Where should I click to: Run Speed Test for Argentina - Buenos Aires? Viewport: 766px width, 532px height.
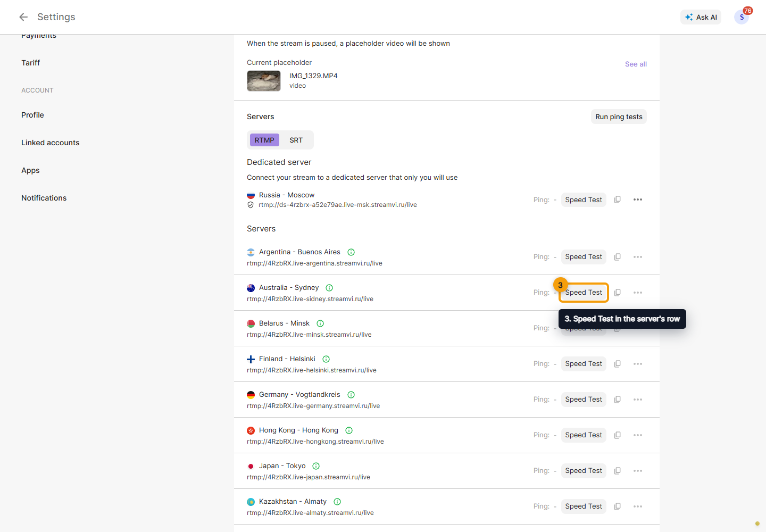coord(584,257)
